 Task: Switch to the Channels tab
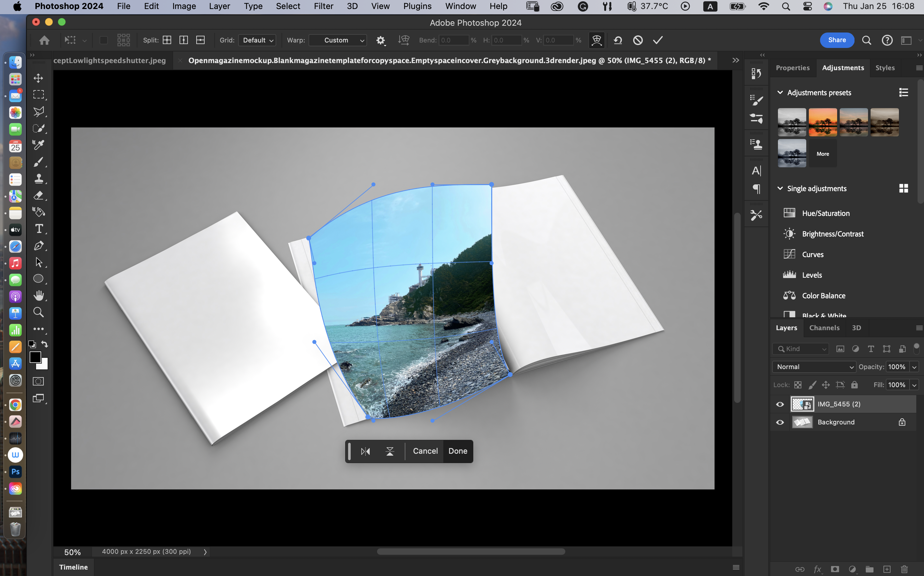[824, 328]
